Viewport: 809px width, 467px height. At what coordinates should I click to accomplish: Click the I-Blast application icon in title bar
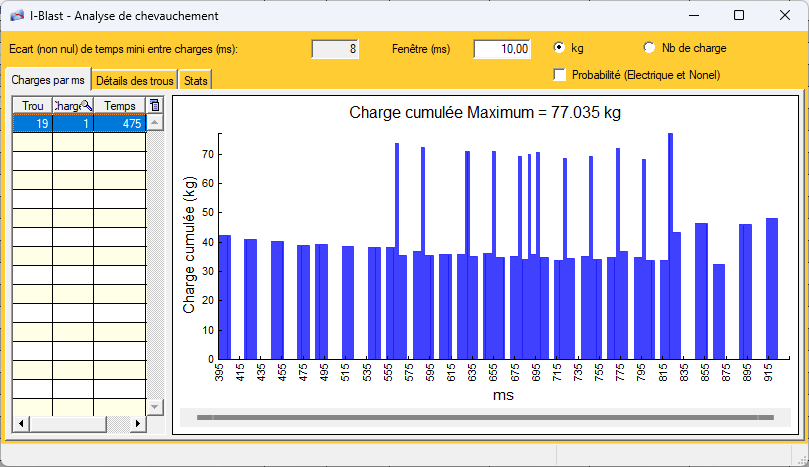point(17,15)
